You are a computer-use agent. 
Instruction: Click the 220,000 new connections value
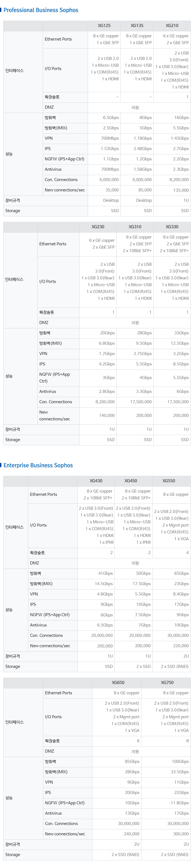pyautogui.click(x=181, y=646)
